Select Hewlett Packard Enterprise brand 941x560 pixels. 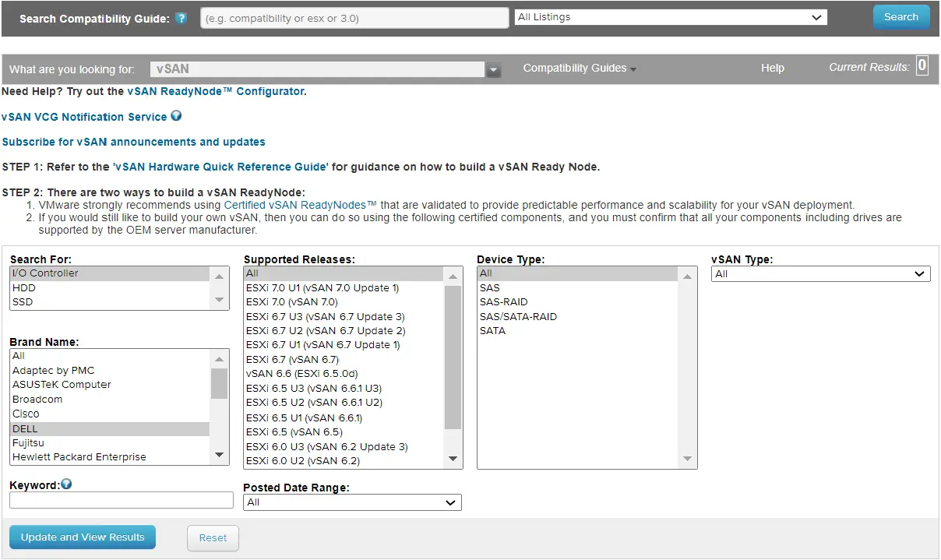(x=110, y=457)
